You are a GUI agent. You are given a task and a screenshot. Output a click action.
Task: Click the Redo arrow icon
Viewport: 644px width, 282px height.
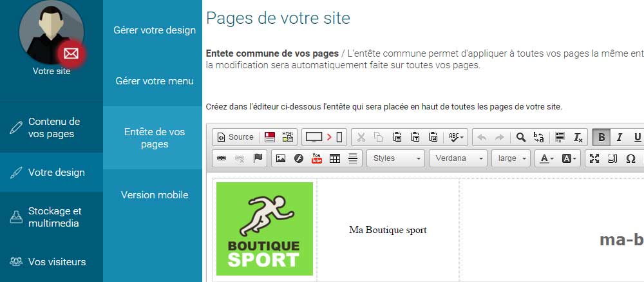pyautogui.click(x=500, y=137)
